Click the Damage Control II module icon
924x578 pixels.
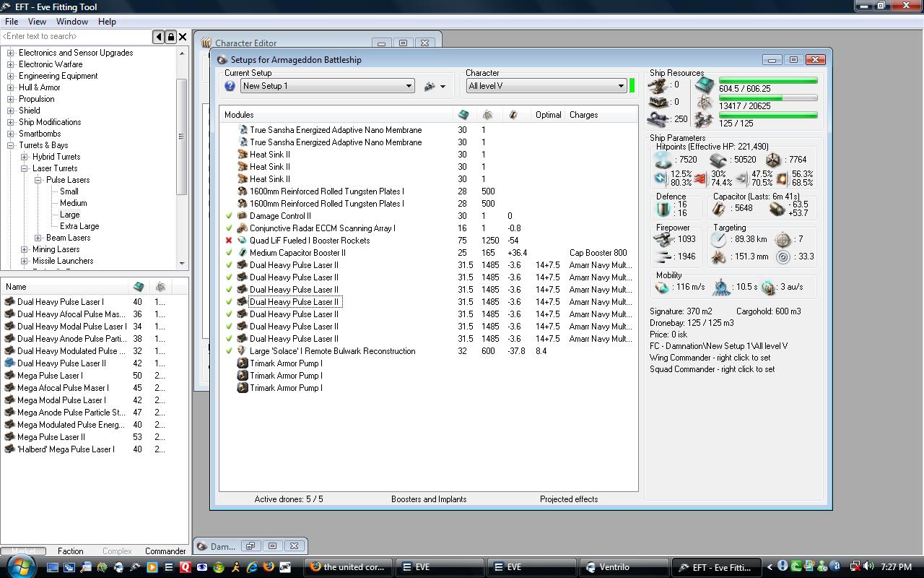coord(243,216)
